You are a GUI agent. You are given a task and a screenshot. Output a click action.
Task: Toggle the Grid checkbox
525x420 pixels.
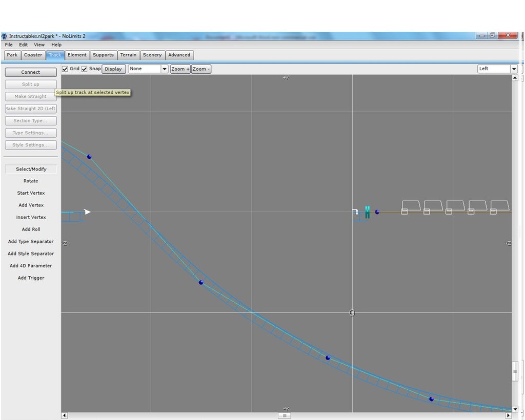click(x=65, y=69)
